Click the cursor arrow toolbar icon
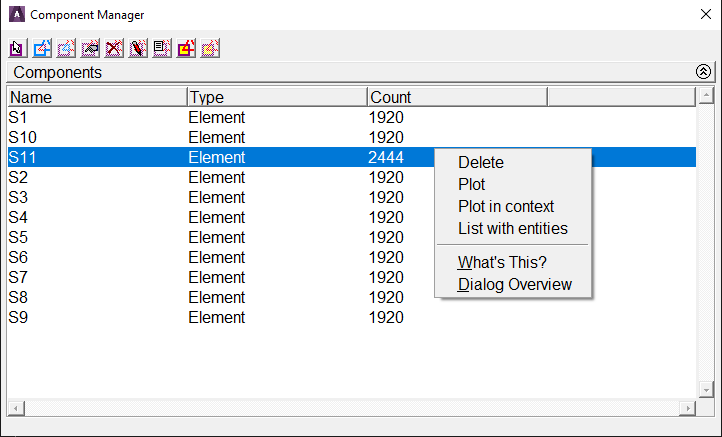Image resolution: width=722 pixels, height=437 pixels. tap(18, 48)
